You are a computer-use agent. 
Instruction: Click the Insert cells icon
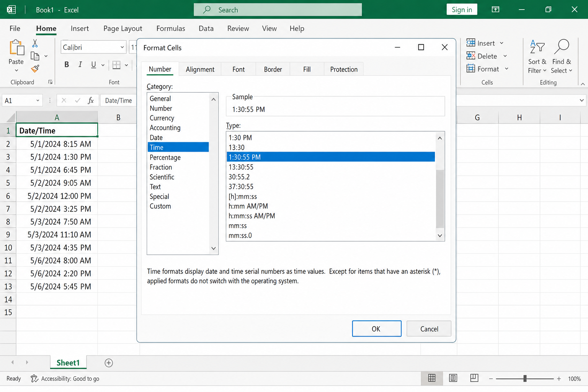[471, 43]
